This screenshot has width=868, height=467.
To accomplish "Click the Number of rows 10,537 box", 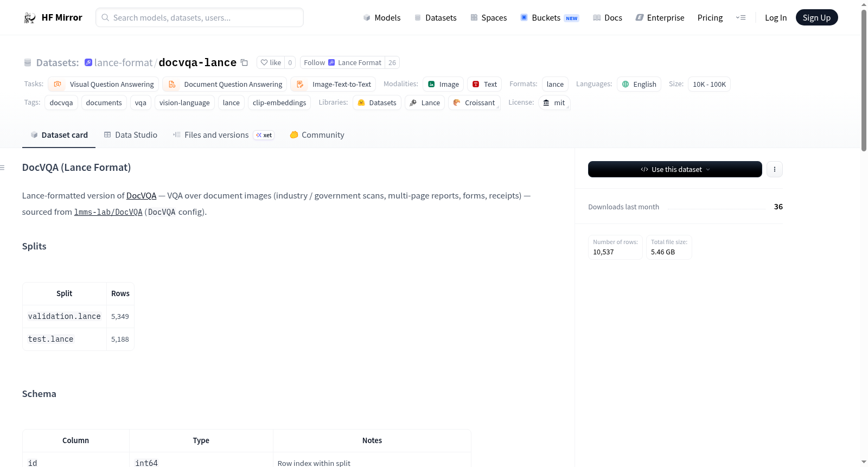I will 615,247.
